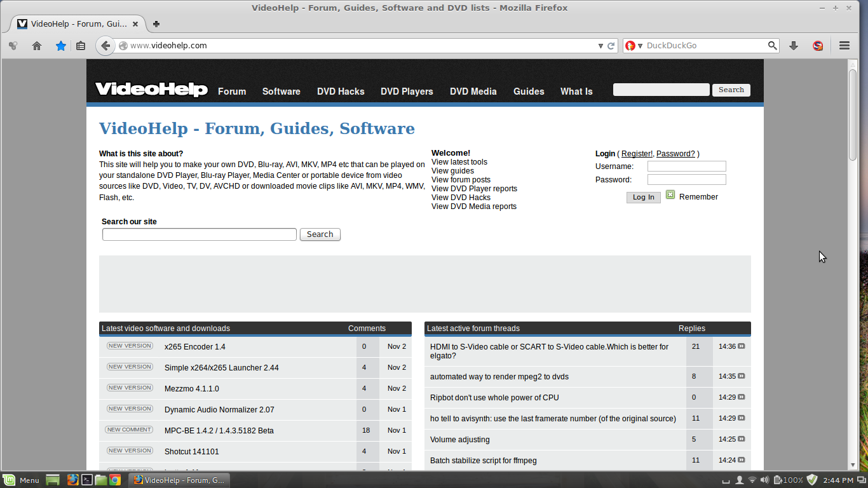Reload the page with the refresh icon

tap(611, 46)
